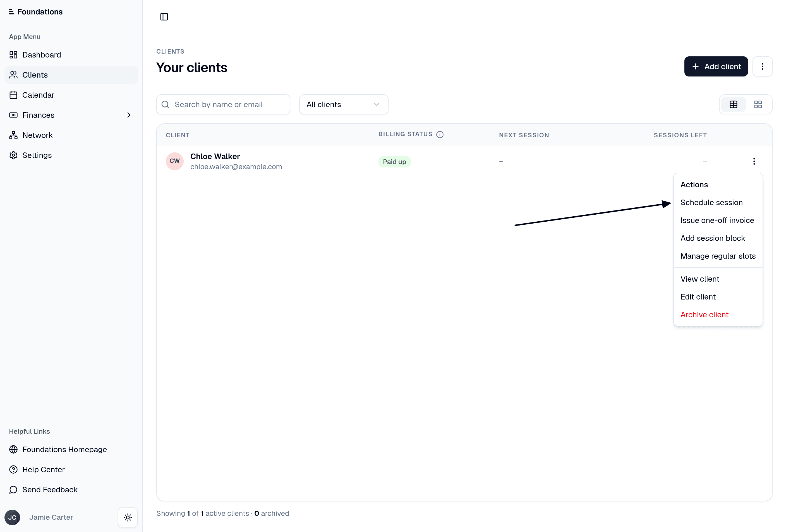The width and height of the screenshot is (786, 532).
Task: Switch to table view
Action: point(734,104)
